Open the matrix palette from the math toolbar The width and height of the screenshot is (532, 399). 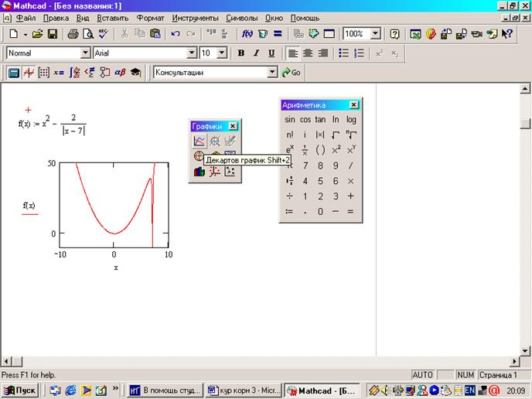pos(44,73)
